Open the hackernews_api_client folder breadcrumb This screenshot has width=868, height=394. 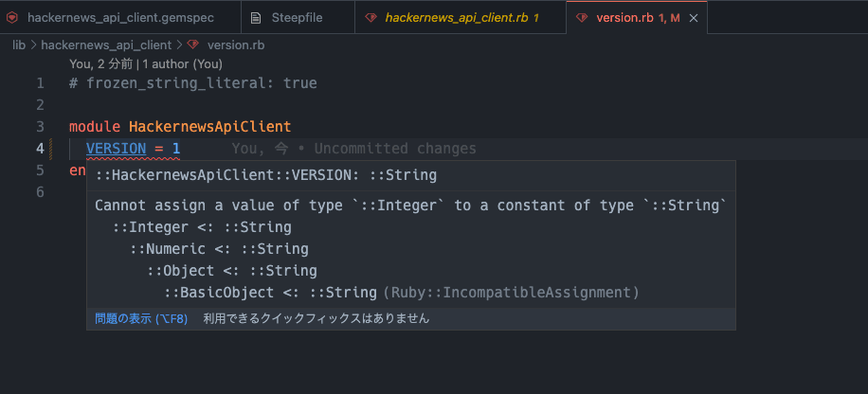[x=106, y=45]
